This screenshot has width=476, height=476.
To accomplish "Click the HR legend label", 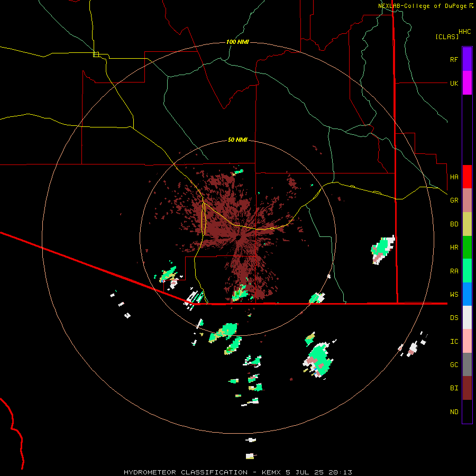I will pos(454,247).
